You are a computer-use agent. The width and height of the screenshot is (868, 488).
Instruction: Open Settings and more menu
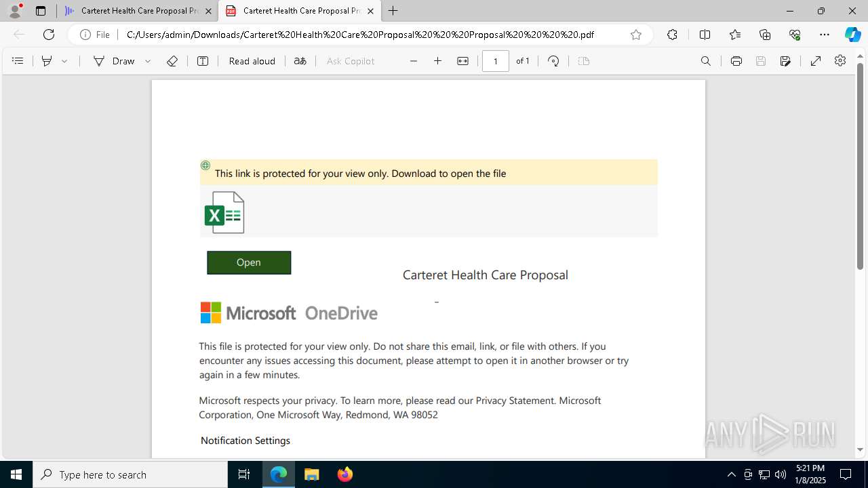tap(825, 35)
